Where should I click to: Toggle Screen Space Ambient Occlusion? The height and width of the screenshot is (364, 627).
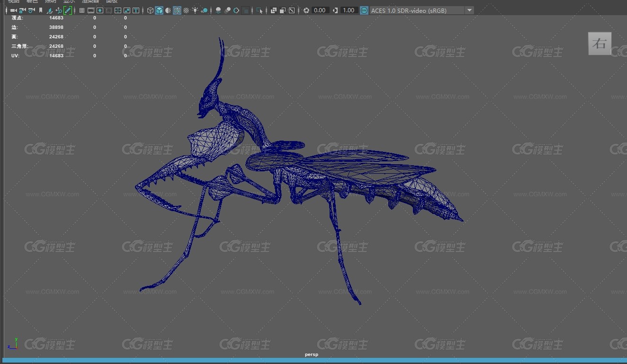(218, 10)
